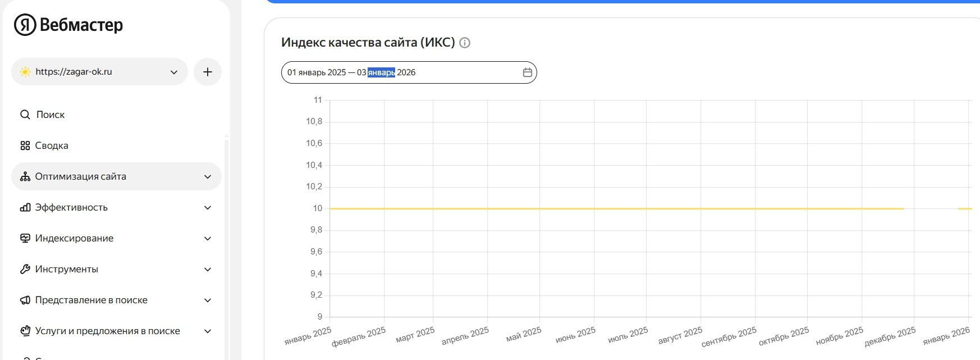Click the Эффективность bar chart icon

coord(25,207)
